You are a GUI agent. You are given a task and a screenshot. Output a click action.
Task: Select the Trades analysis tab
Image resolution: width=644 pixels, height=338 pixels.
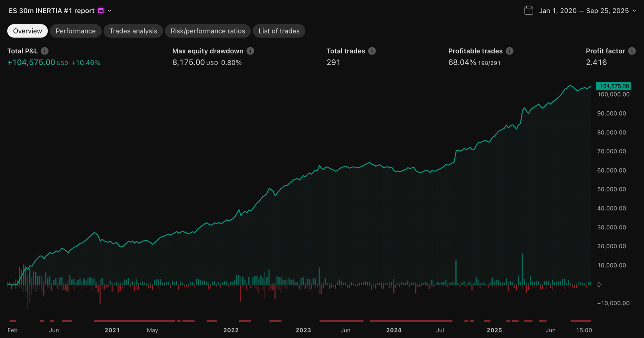click(x=133, y=31)
